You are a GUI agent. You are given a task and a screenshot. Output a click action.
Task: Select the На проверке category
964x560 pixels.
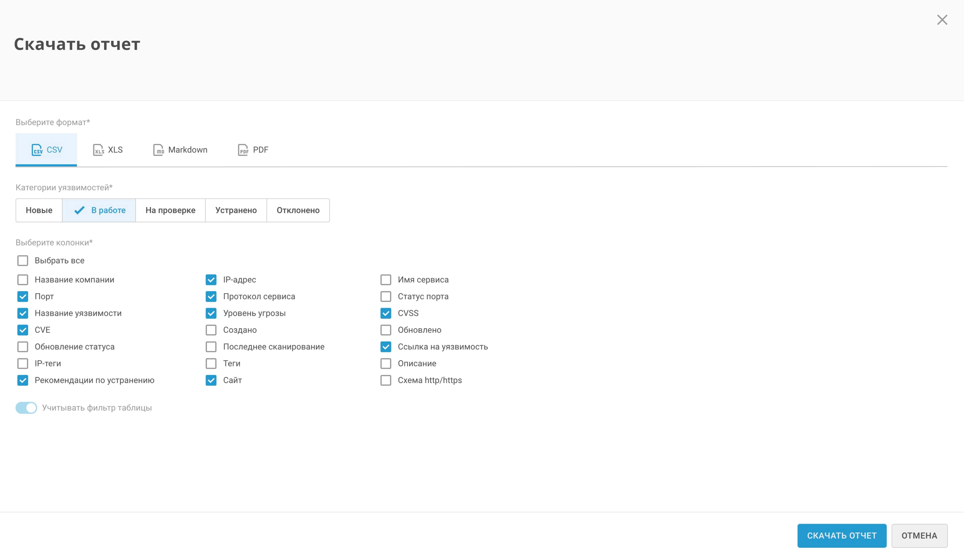pos(170,210)
